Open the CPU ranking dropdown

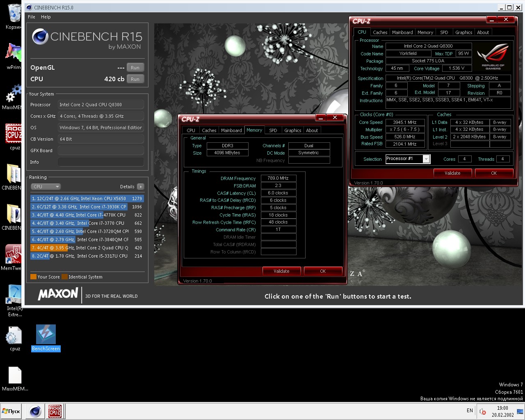click(x=46, y=187)
